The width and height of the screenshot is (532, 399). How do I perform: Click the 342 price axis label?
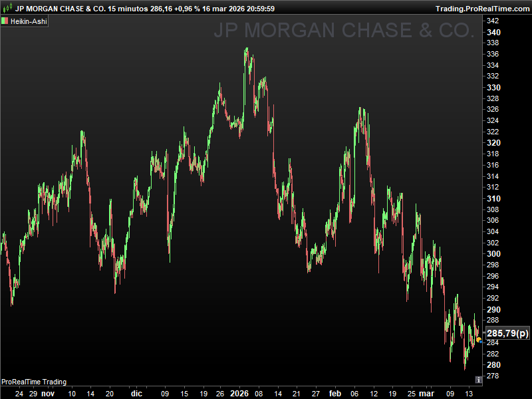[493, 21]
